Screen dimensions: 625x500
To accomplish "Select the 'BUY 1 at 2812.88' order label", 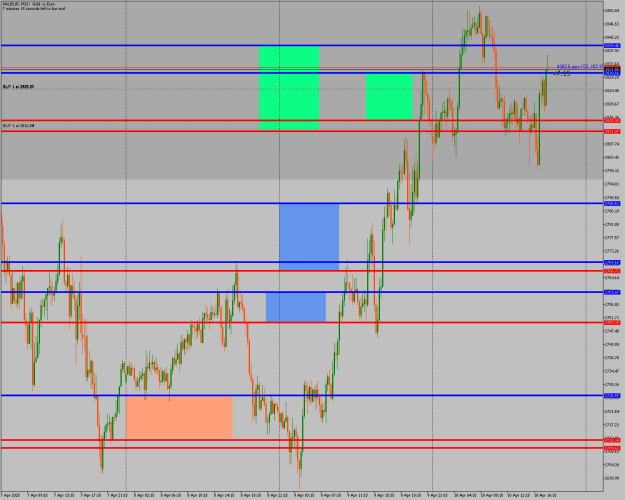I will coord(18,125).
